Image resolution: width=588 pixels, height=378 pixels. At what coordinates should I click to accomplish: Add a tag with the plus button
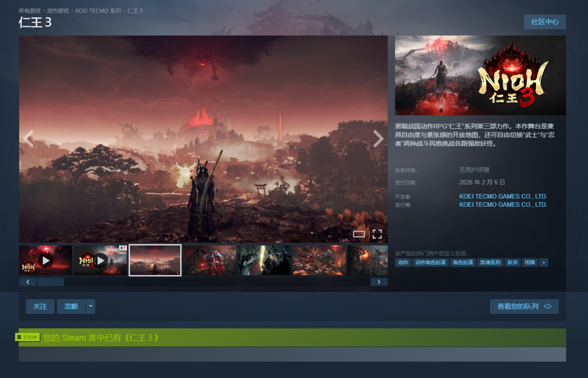544,263
